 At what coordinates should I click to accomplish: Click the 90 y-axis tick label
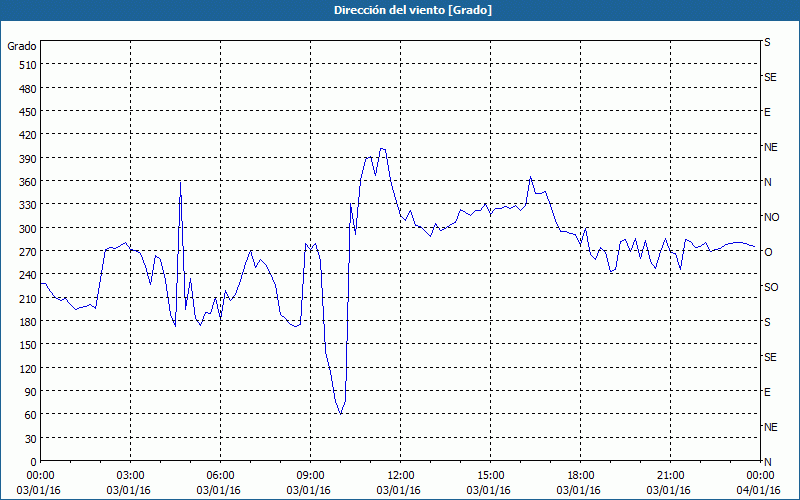(x=31, y=392)
